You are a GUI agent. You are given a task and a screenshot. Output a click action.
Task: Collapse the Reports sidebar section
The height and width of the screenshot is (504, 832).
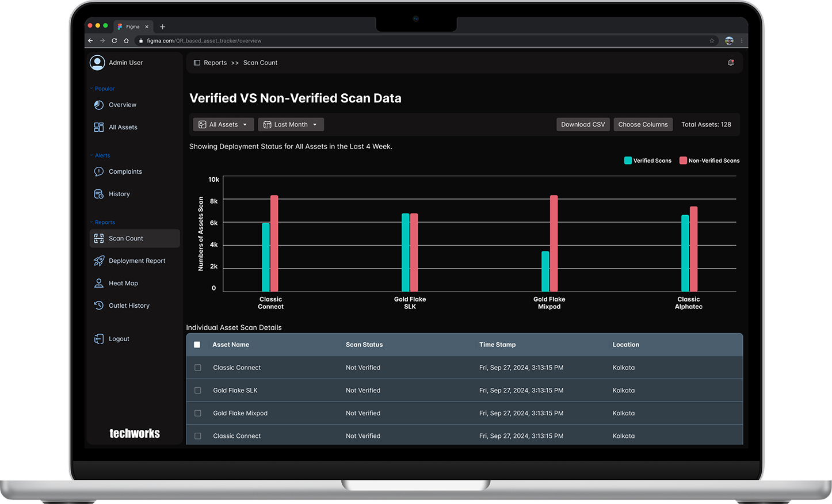point(102,222)
